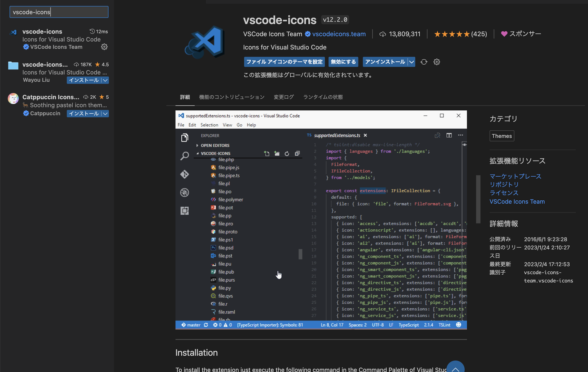Open the VSCode Icons Team resource link

click(x=517, y=202)
